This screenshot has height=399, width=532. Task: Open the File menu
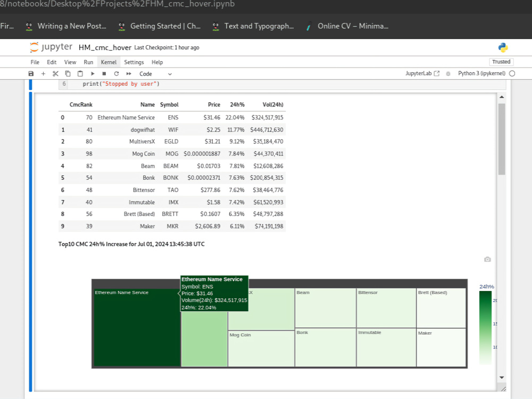coord(35,62)
